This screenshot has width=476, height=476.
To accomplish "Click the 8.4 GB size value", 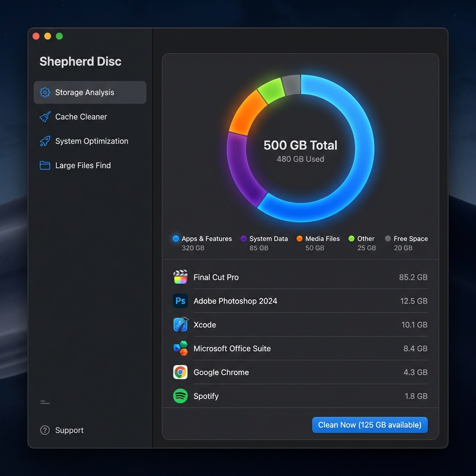I will (x=415, y=349).
